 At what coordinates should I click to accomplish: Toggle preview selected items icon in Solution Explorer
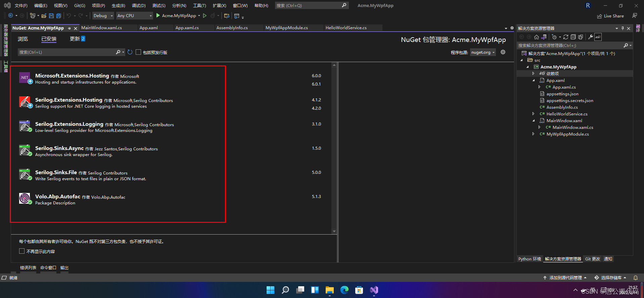598,37
